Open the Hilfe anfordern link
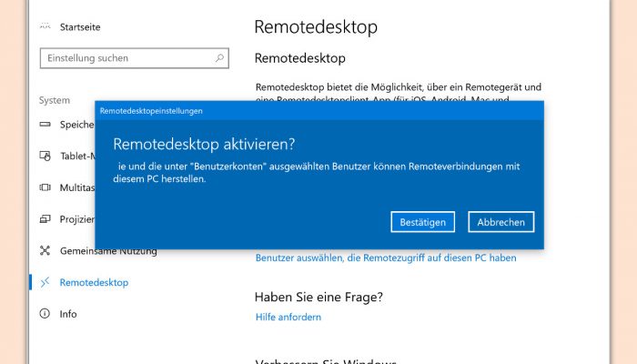The width and height of the screenshot is (637, 364). [x=288, y=317]
